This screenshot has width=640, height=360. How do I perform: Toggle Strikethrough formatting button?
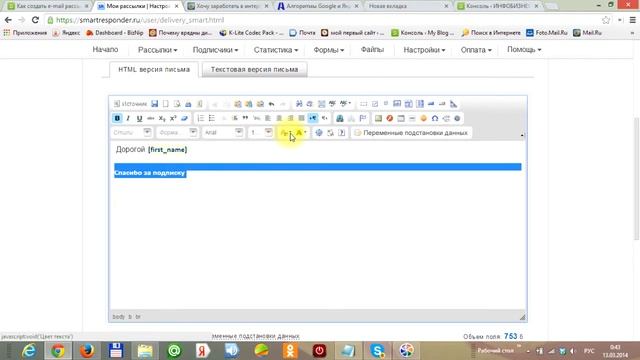(x=151, y=118)
